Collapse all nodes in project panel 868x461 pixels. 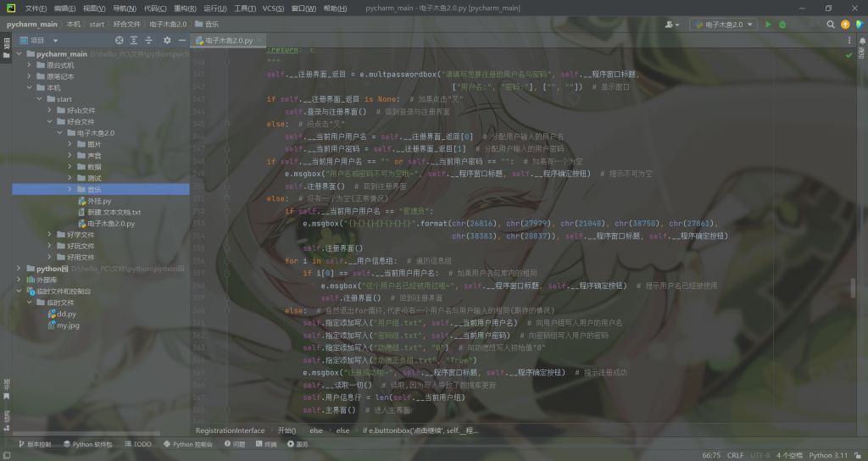(148, 41)
